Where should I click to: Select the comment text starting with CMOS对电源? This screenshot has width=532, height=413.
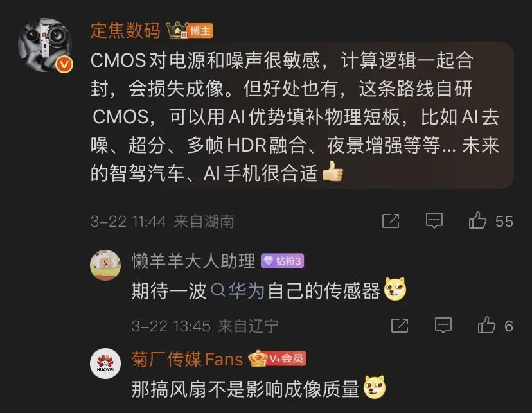[294, 117]
